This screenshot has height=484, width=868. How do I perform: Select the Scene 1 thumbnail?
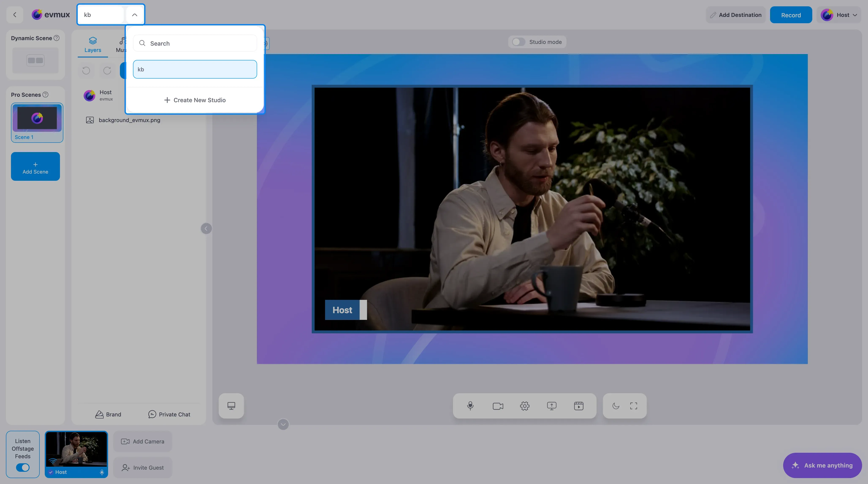coord(37,123)
